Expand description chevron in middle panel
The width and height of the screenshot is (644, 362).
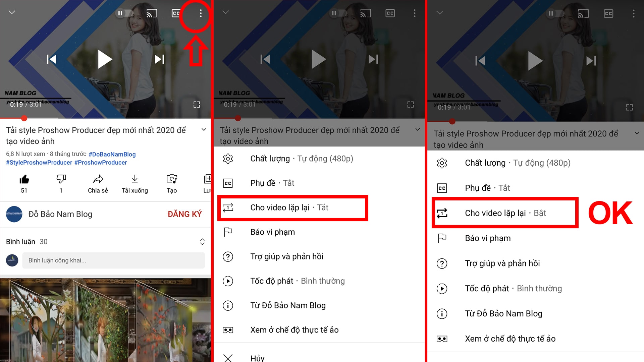tap(418, 130)
